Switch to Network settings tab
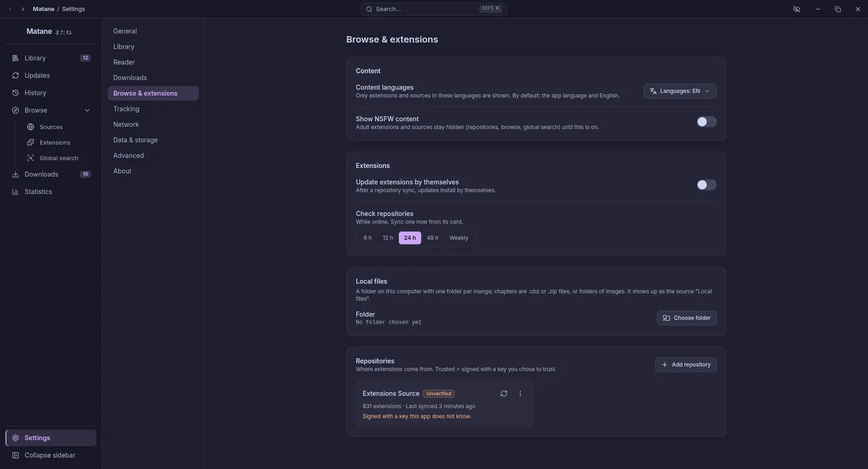Viewport: 868px width, 469px height. 153,125
